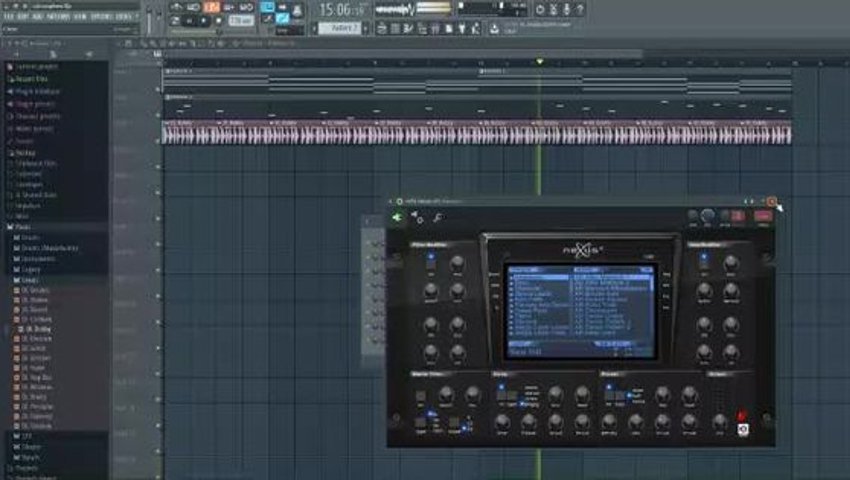Screen dimensions: 850x480
Task: Expand the Loops folder in browser tree
Action: coord(30,280)
